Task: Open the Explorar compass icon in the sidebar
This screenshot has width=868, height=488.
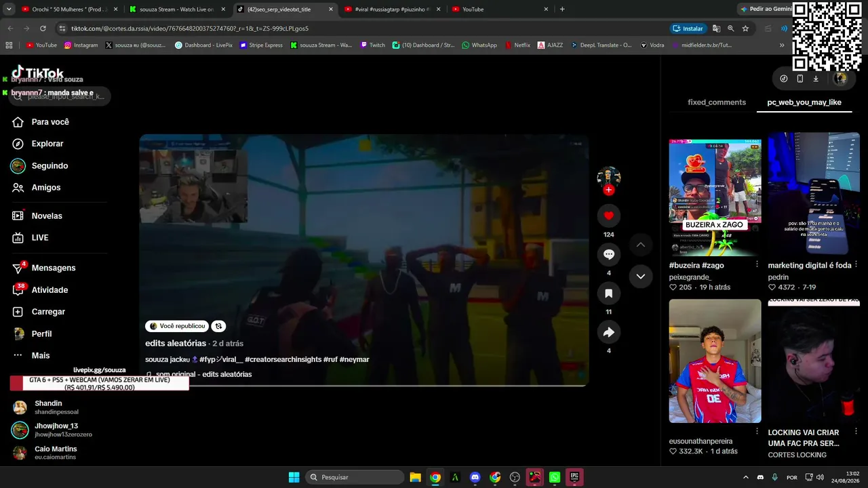Action: [x=18, y=144]
